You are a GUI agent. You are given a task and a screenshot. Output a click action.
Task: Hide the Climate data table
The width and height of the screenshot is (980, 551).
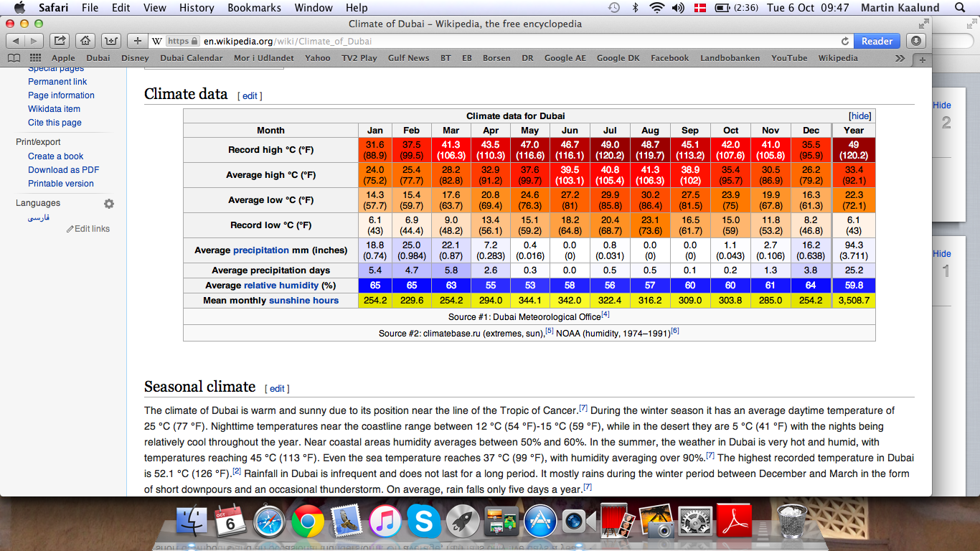coord(860,116)
